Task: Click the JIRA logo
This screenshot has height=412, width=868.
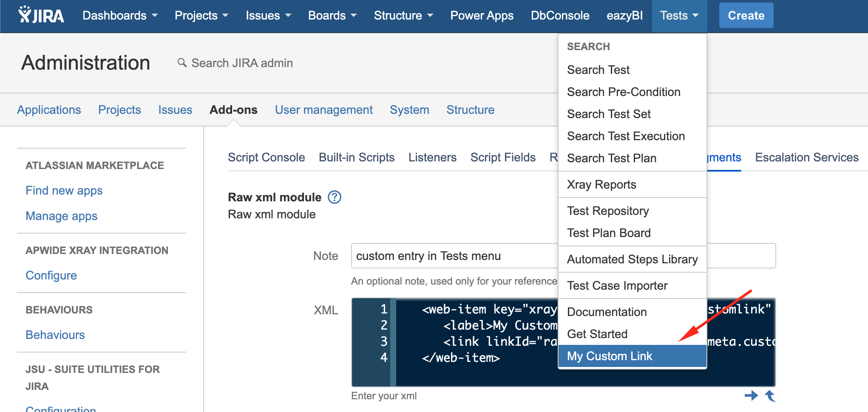Action: coord(41,15)
